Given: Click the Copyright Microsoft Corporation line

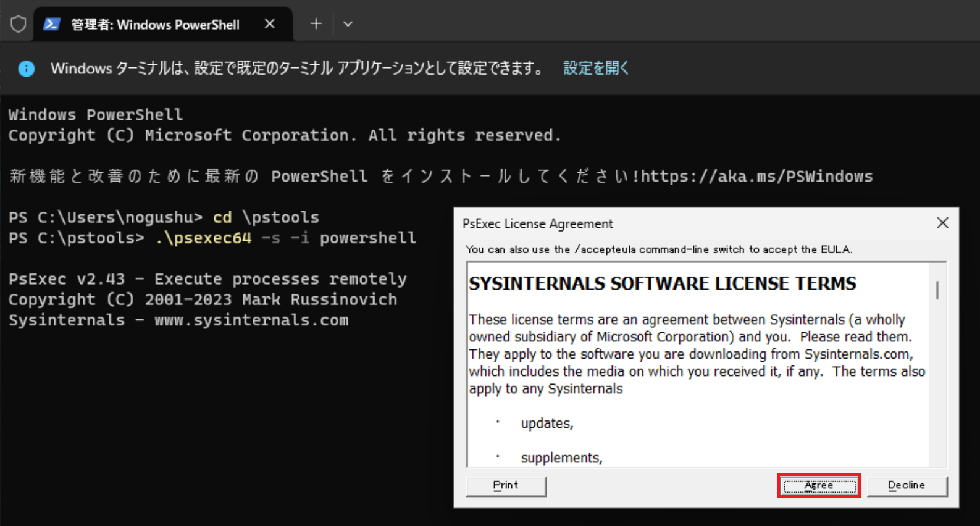Looking at the screenshot, I should (x=285, y=135).
